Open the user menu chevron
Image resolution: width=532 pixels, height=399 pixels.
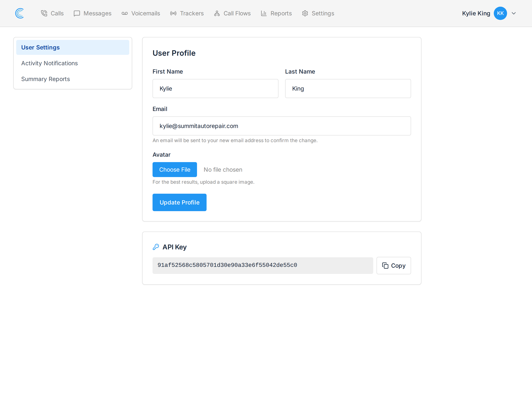pos(514,13)
